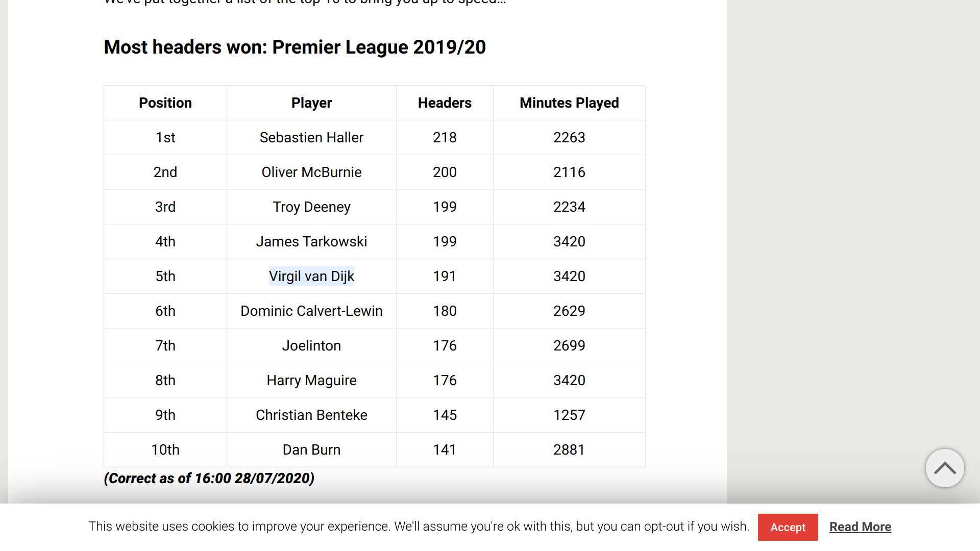Click the Dan Burn player cell
980x551 pixels.
coord(311,450)
